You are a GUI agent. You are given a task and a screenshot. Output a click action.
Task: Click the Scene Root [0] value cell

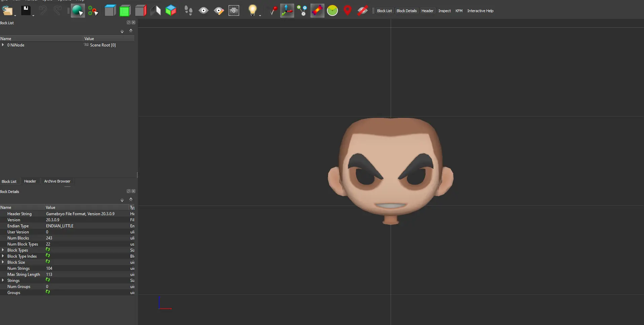(103, 45)
